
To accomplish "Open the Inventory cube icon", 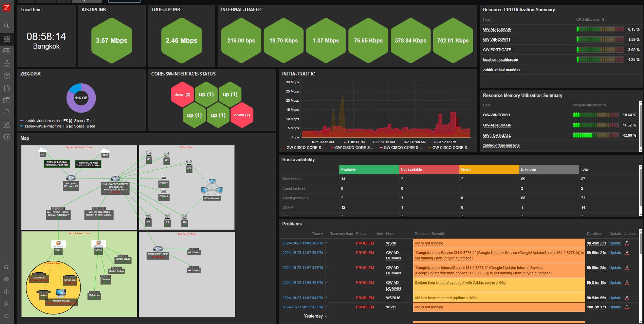I will click(x=6, y=76).
